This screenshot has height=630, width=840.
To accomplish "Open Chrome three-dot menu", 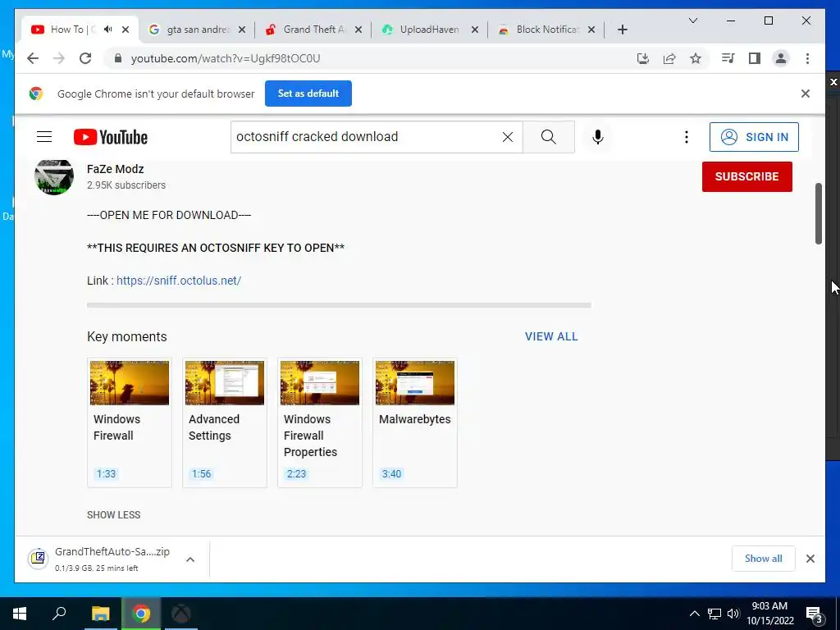I will [x=807, y=58].
